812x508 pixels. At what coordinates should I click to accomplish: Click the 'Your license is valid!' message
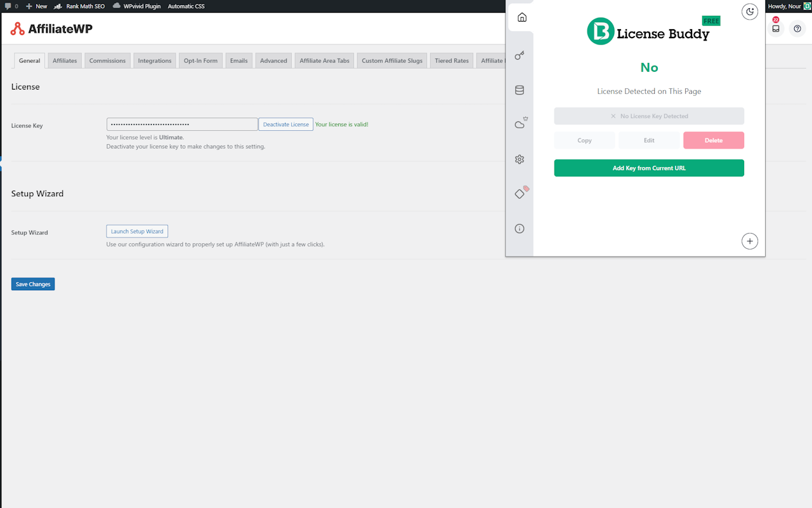(x=342, y=124)
